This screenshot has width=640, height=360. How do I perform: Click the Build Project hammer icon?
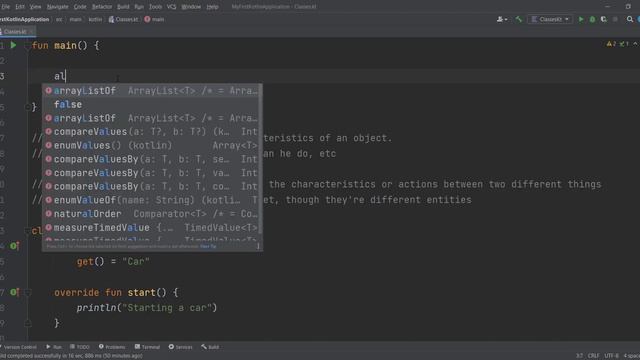pyautogui.click(x=519, y=19)
